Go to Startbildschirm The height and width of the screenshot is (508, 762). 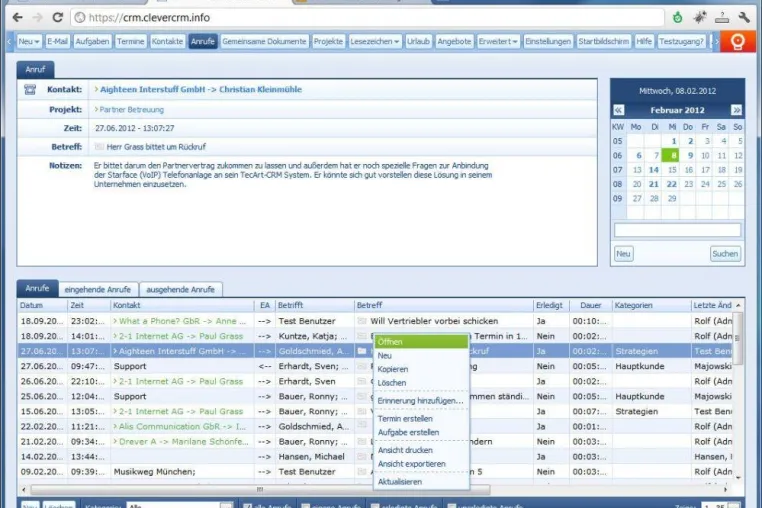(x=603, y=41)
